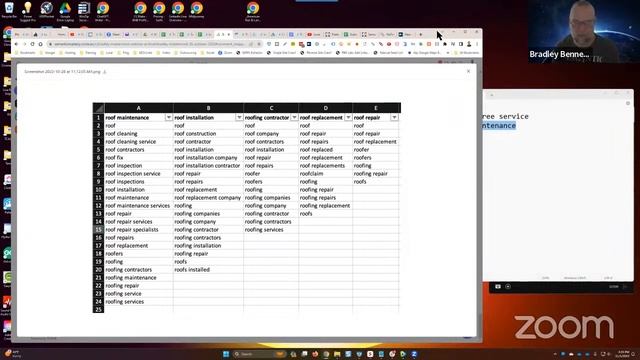Click cell 'roofclaim'
The height and width of the screenshot is (360, 640).
click(325, 173)
